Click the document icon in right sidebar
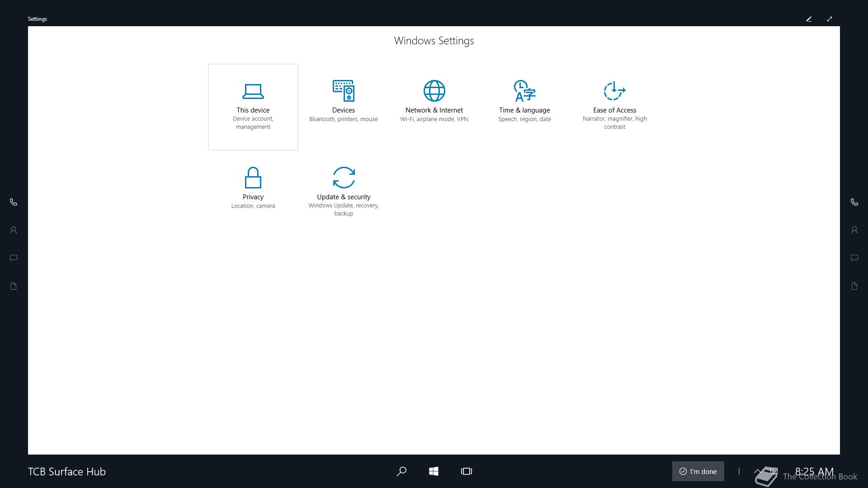Viewport: 868px width, 488px height. (x=854, y=286)
